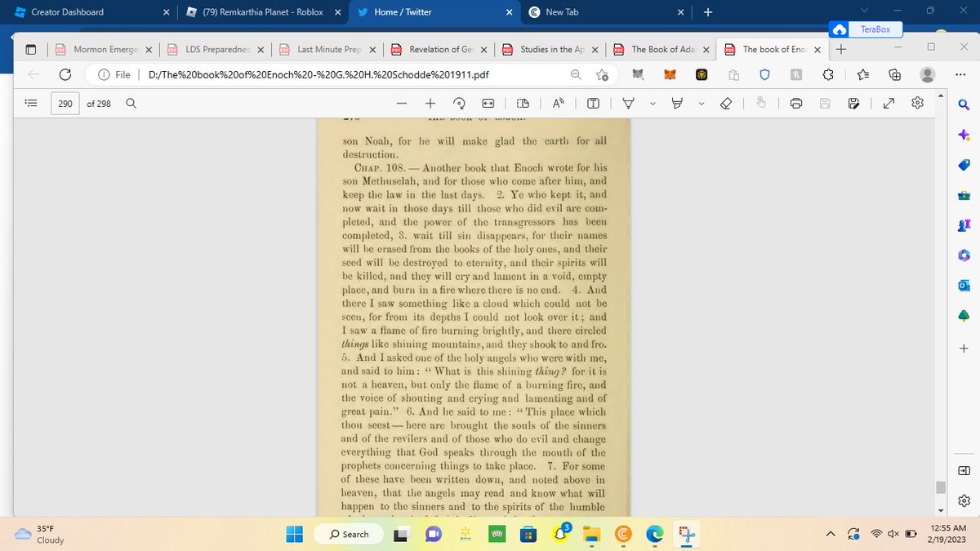Screen dimensions: 980x551
Task: Open the Extensions puzzle menu
Action: (827, 75)
